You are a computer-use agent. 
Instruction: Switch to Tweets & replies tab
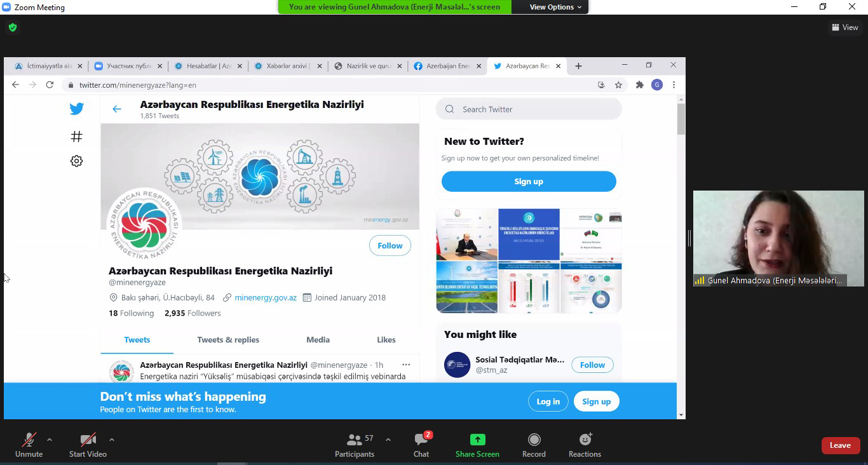click(228, 340)
